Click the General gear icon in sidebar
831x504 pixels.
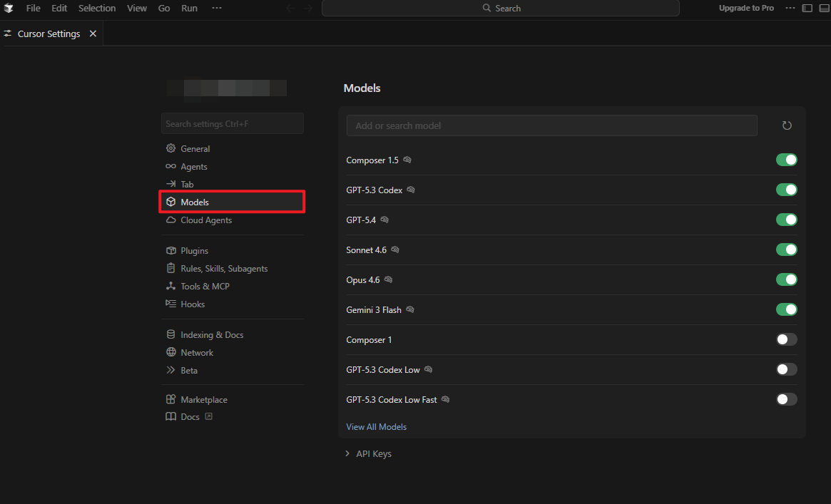pyautogui.click(x=170, y=148)
